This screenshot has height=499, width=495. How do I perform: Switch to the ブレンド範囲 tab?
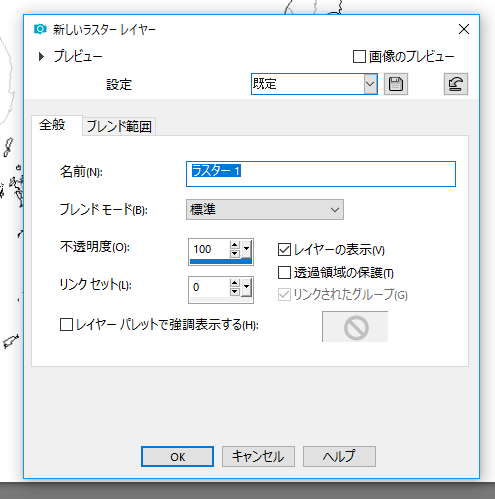(x=119, y=127)
